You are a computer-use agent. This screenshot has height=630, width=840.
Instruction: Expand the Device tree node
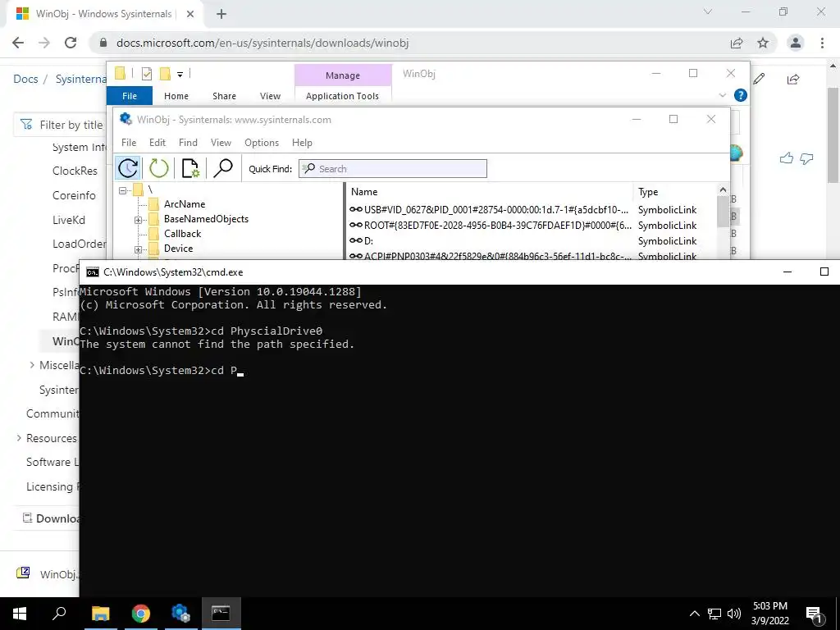[x=138, y=249]
